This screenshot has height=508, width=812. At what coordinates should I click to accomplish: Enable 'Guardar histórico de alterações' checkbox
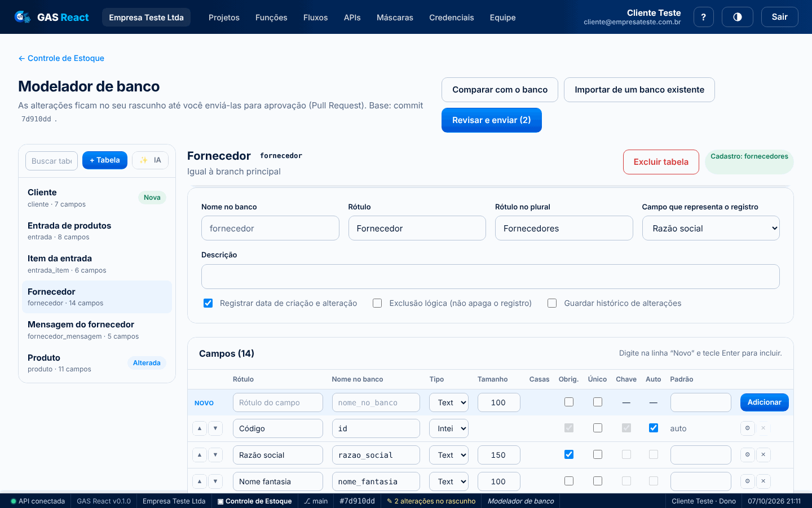pos(552,303)
